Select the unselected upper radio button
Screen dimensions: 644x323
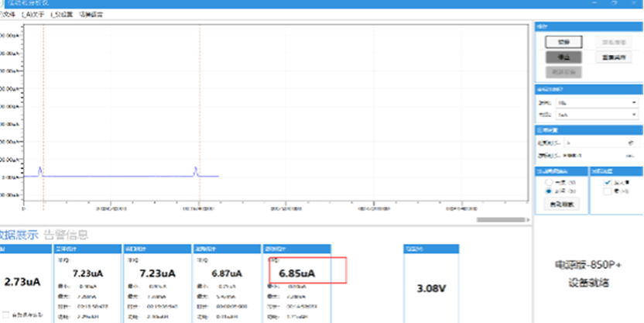549,181
